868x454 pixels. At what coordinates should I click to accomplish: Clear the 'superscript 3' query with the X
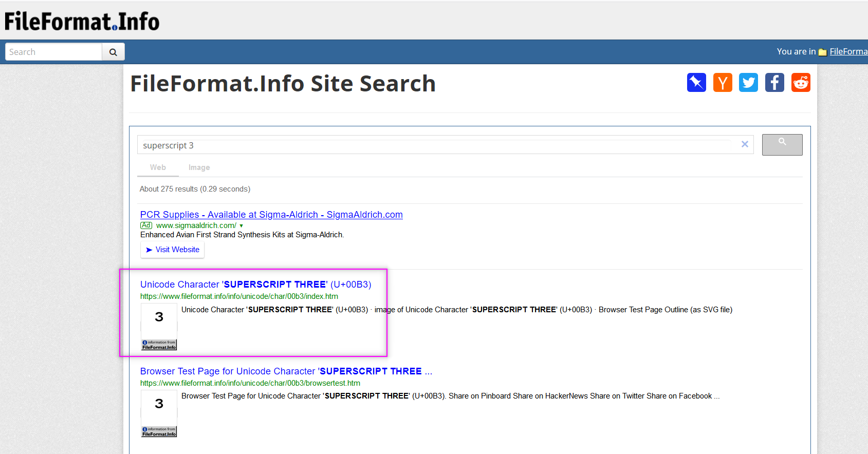click(x=745, y=144)
